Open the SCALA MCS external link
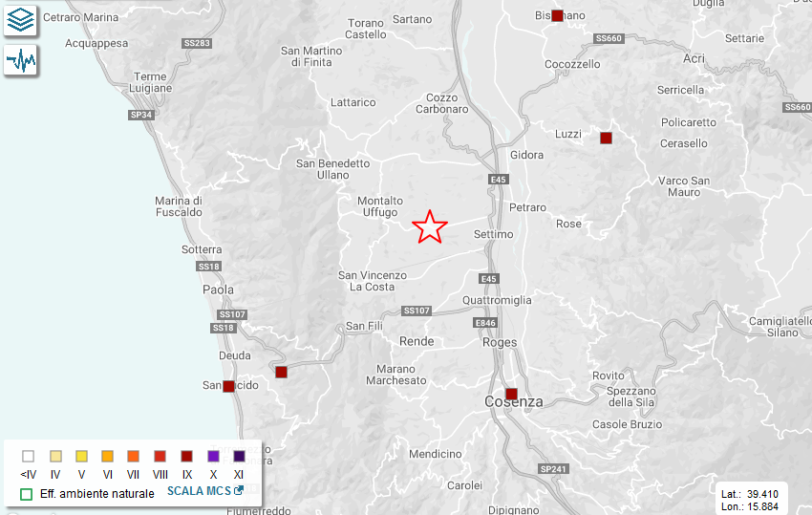The image size is (812, 515). pos(205,491)
